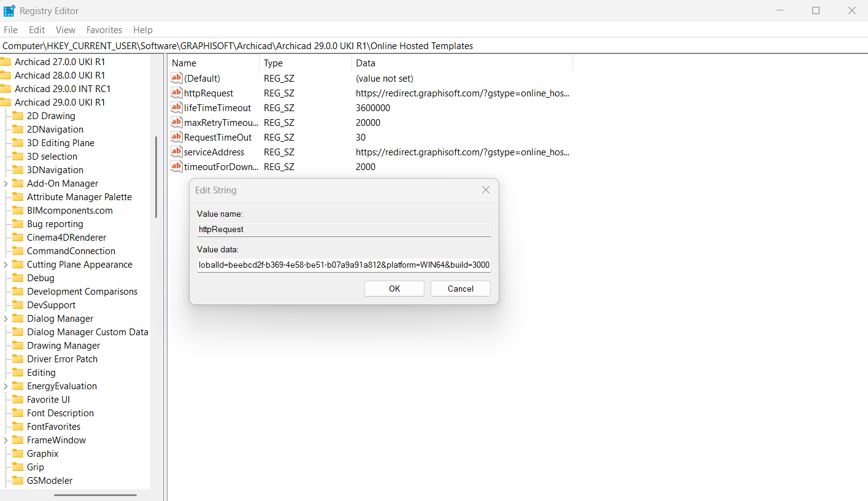Click the string icon beside timeoutForDown value
This screenshot has width=868, height=501.
(x=177, y=166)
